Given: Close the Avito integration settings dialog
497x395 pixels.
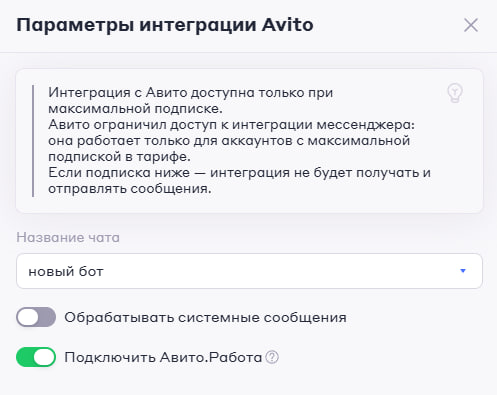Looking at the screenshot, I should coord(471,25).
